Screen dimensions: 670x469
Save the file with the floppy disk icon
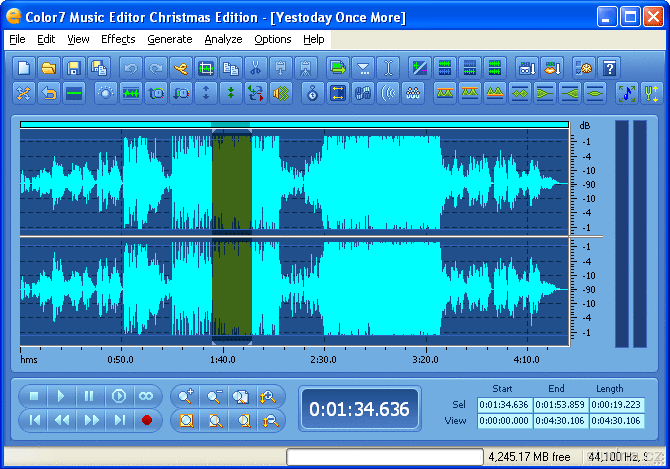[73, 68]
